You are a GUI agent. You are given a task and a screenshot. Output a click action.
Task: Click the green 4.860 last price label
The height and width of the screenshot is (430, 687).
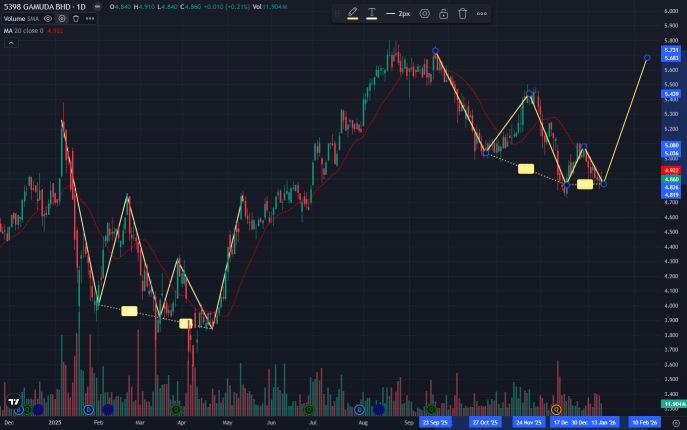point(671,179)
